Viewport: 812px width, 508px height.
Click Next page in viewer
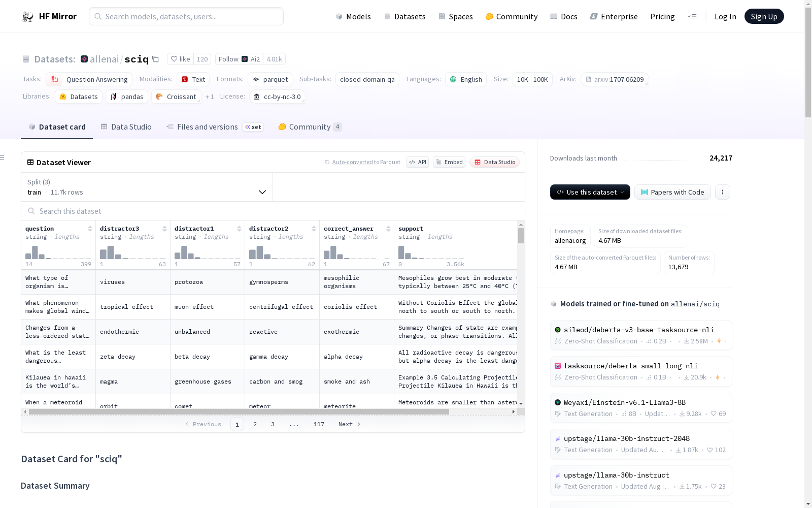pyautogui.click(x=350, y=424)
